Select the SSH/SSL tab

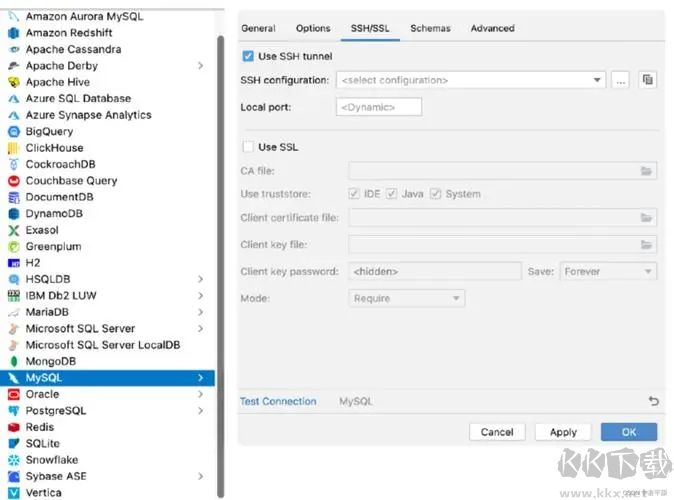click(x=370, y=28)
